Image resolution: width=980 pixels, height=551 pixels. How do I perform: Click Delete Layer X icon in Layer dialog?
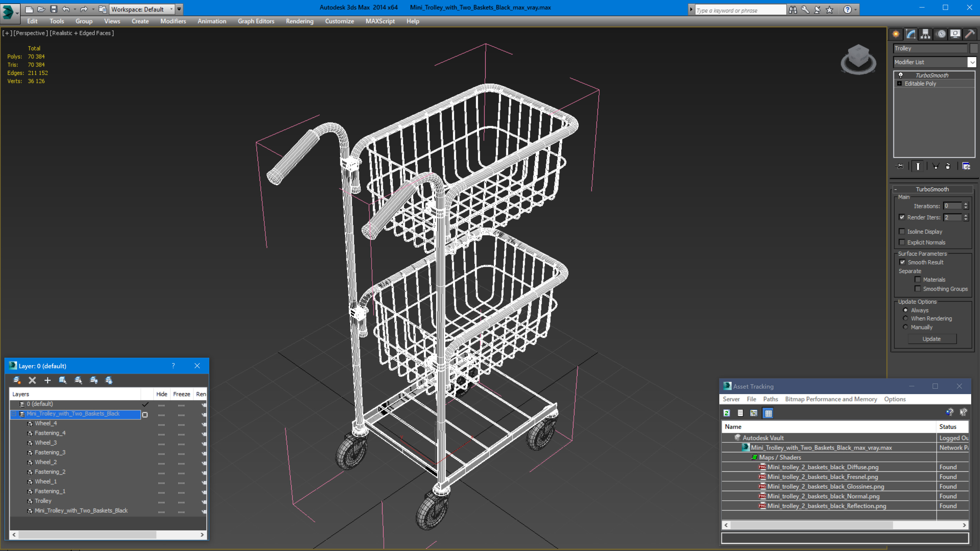[x=32, y=380]
